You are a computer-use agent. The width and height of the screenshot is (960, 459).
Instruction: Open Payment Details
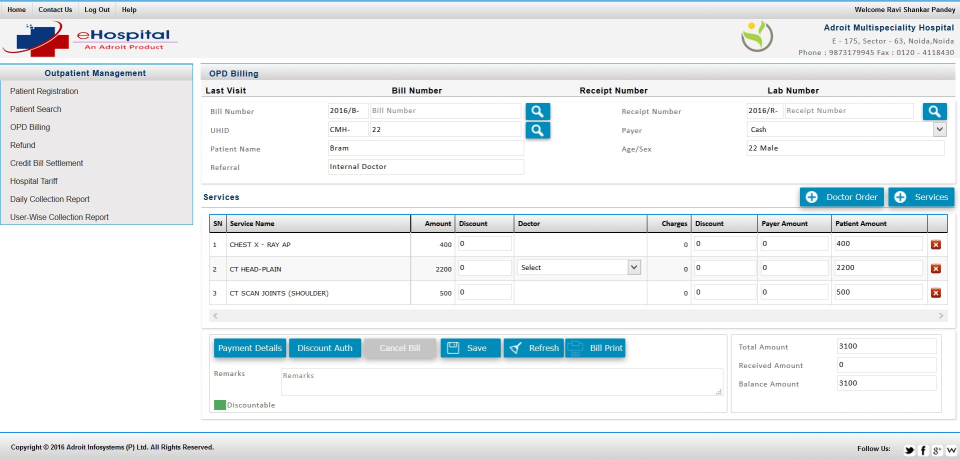pyautogui.click(x=250, y=348)
